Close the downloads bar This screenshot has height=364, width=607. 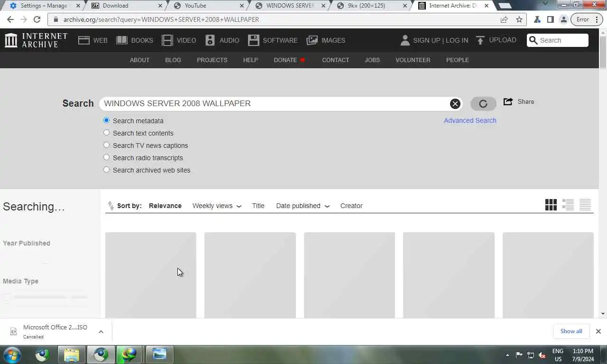click(x=598, y=331)
